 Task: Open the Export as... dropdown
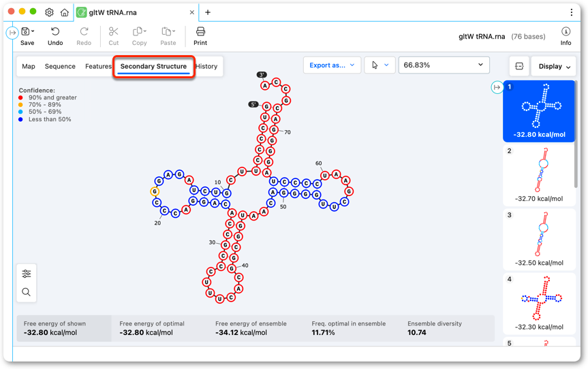pos(332,65)
